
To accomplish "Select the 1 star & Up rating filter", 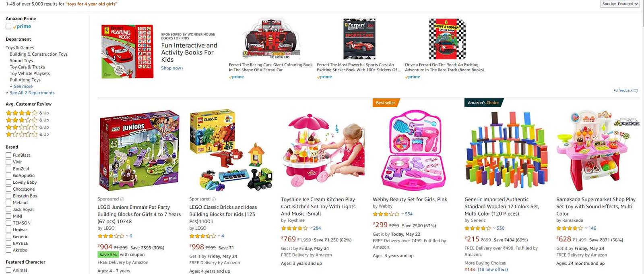I will click(x=27, y=134).
